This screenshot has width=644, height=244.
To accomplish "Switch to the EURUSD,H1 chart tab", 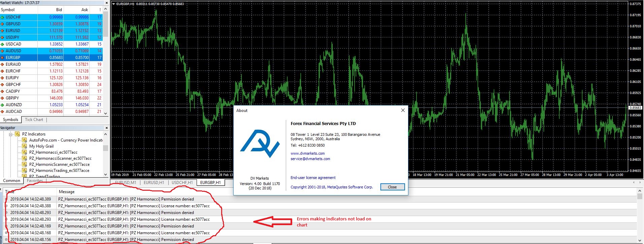I will 154,183.
